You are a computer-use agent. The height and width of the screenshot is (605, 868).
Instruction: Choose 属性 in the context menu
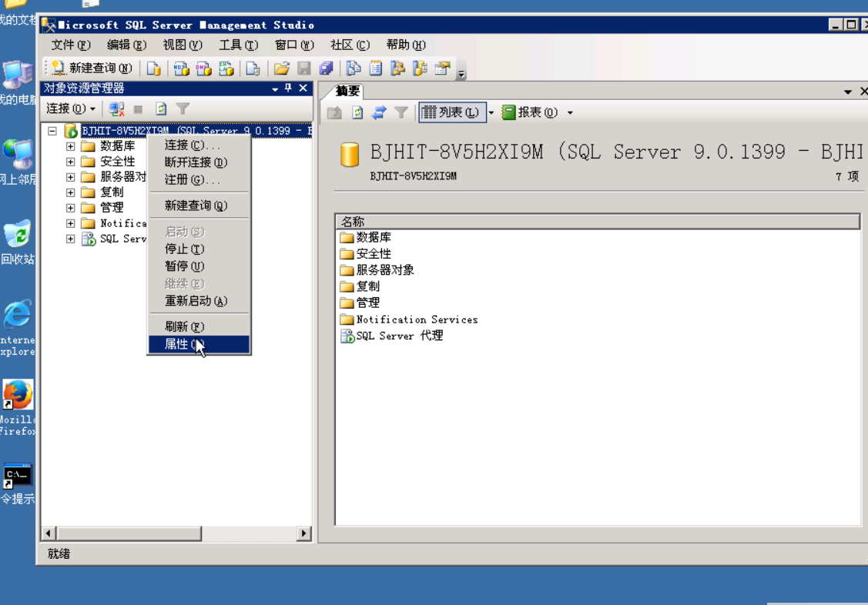199,344
